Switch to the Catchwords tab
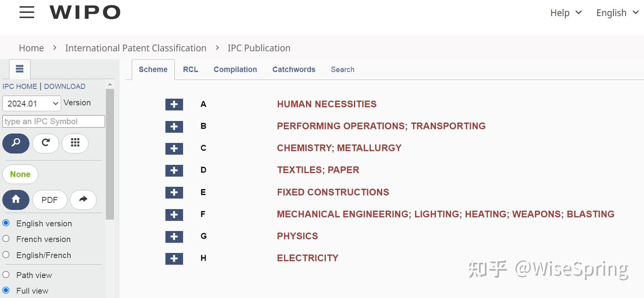 [294, 69]
